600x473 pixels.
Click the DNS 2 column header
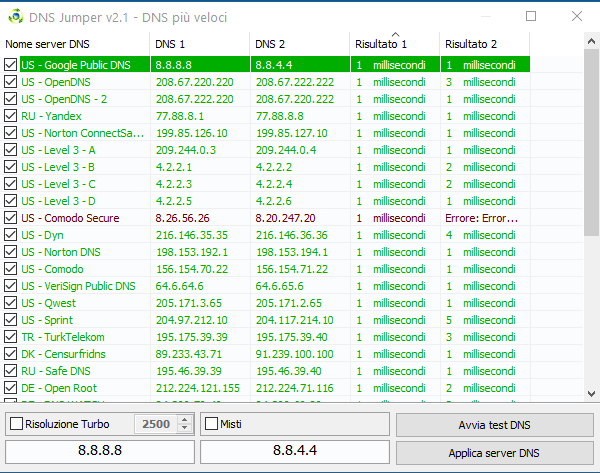click(299, 45)
